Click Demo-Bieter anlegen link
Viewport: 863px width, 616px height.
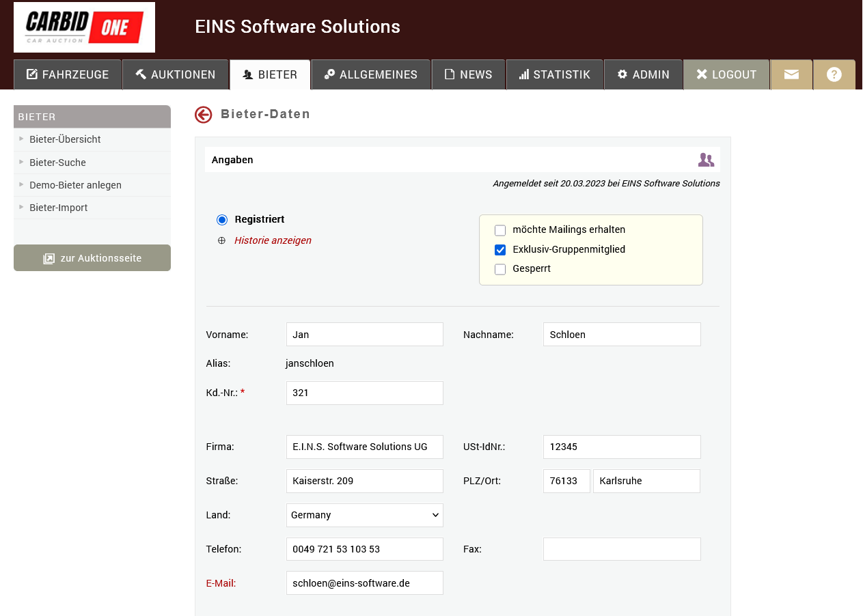(75, 185)
